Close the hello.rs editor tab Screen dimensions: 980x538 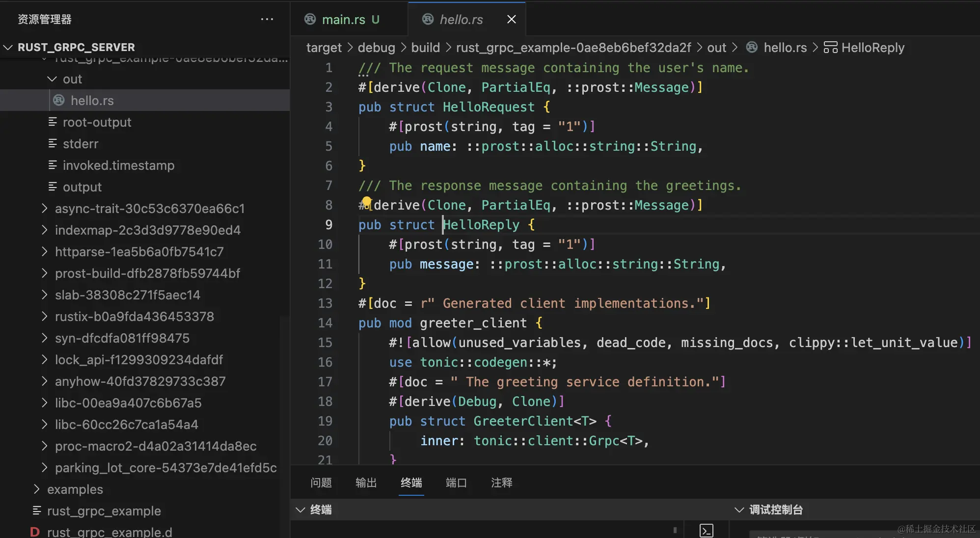[x=511, y=19]
